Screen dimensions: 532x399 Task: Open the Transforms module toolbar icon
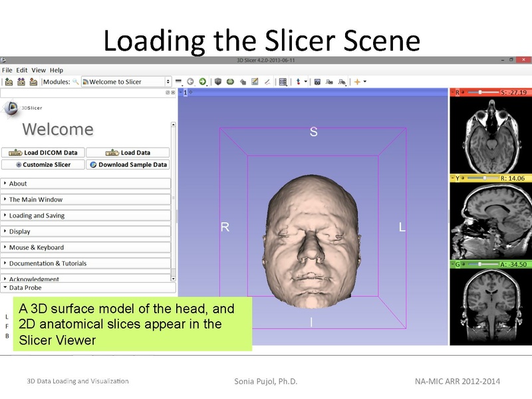tap(243, 82)
